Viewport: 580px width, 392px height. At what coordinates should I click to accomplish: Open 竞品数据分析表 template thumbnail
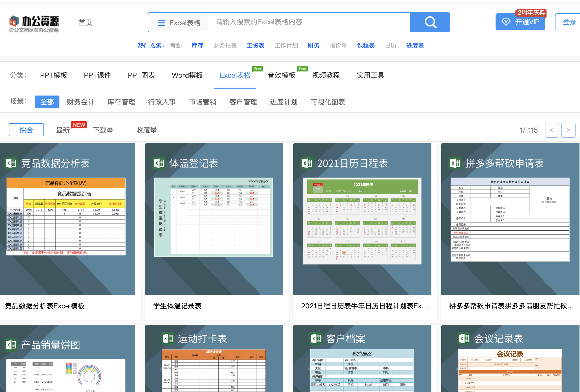(x=68, y=219)
